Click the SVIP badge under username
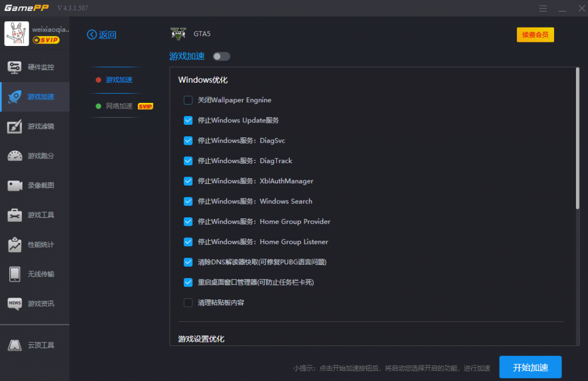The height and width of the screenshot is (381, 588). pyautogui.click(x=46, y=40)
